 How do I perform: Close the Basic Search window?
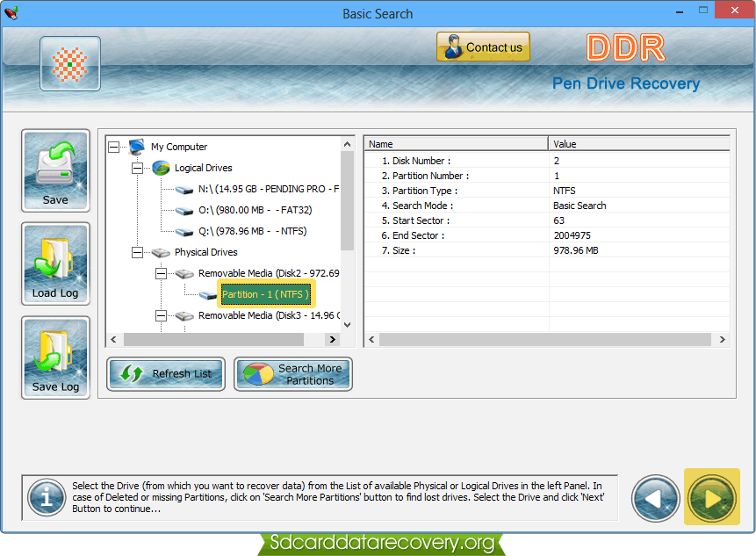click(734, 11)
